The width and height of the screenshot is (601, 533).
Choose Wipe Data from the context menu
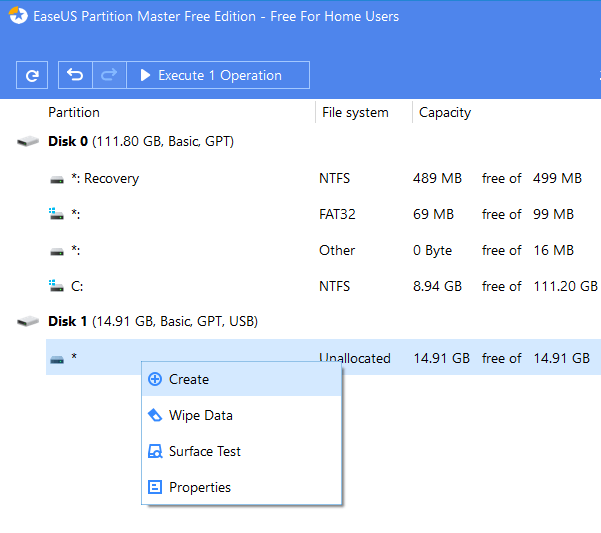pos(200,415)
